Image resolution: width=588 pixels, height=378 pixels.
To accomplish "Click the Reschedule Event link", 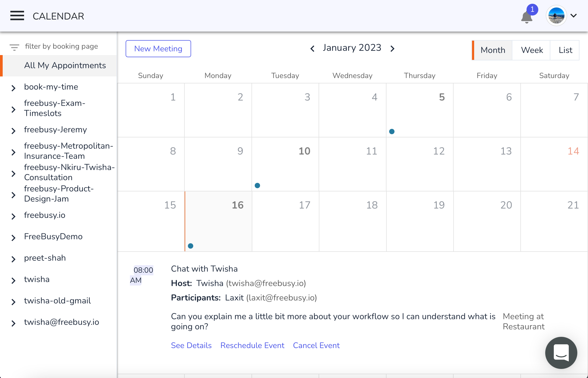I will pos(252,345).
